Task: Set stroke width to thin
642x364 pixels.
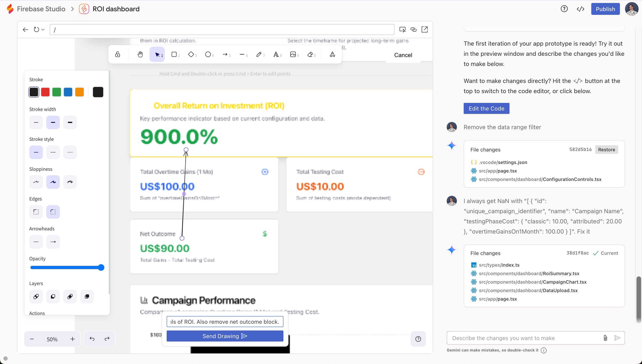Action: pyautogui.click(x=36, y=122)
